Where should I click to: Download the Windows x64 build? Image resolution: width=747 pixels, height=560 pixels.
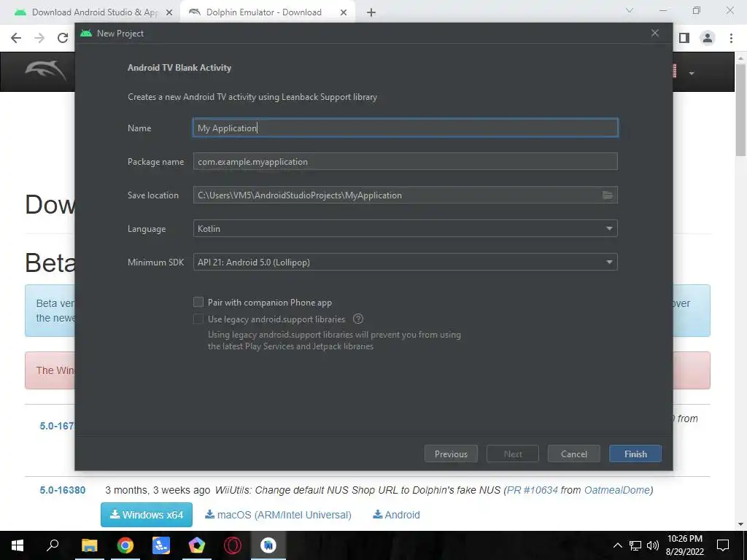[x=147, y=515]
